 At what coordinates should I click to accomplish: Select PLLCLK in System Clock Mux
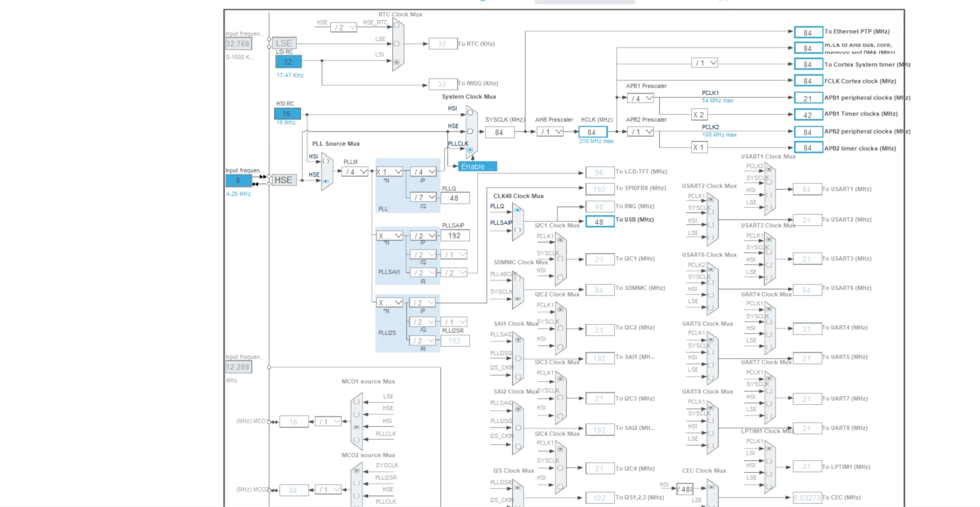470,150
